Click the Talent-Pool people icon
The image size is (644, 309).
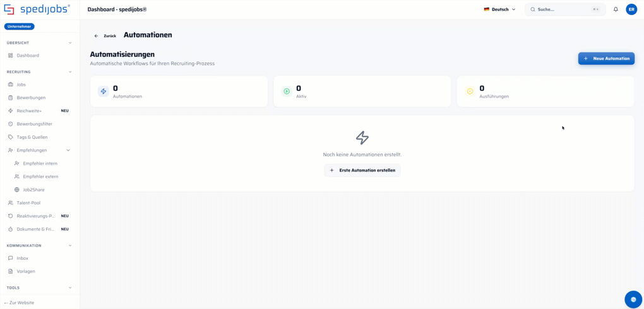[x=11, y=202]
